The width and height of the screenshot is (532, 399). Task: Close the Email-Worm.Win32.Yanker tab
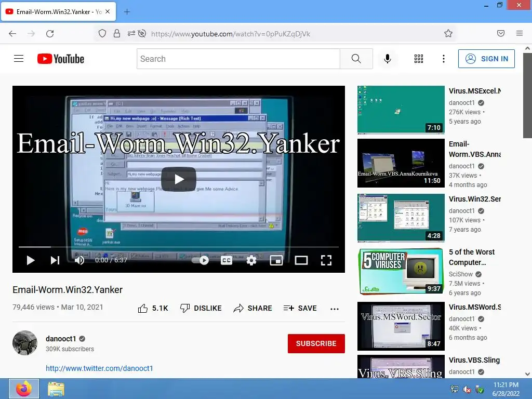tap(108, 11)
